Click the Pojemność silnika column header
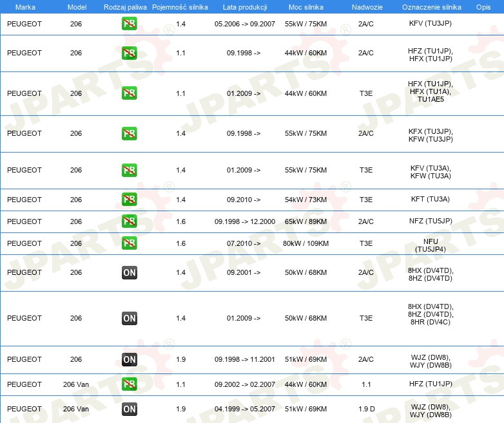Image resolution: width=504 pixels, height=423 pixels. pyautogui.click(x=180, y=7)
